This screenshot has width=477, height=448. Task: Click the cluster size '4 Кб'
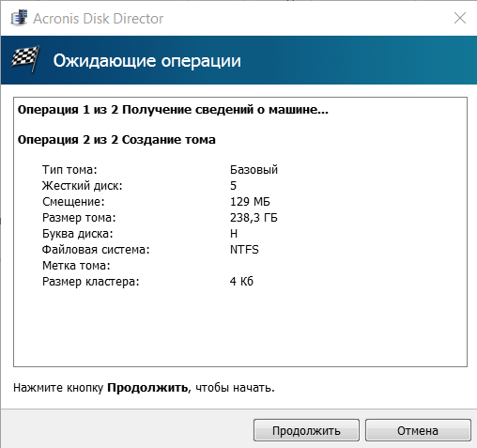coord(241,282)
